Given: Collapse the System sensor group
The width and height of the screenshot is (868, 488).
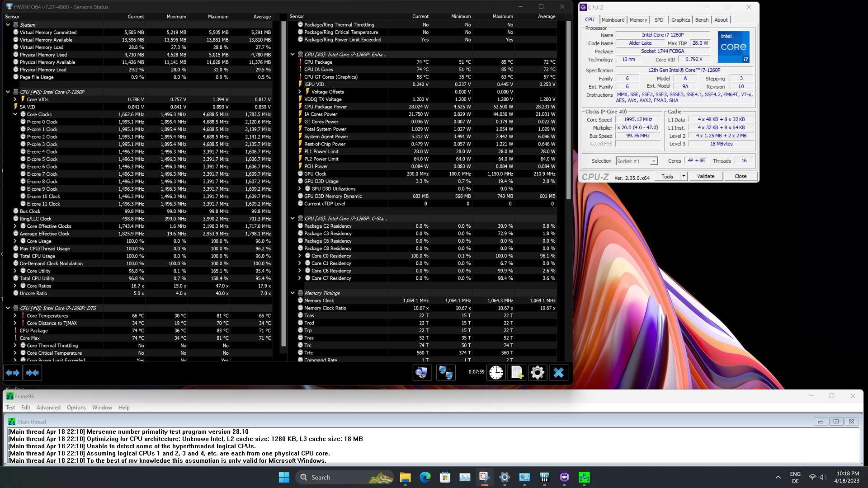Looking at the screenshot, I should 8,25.
